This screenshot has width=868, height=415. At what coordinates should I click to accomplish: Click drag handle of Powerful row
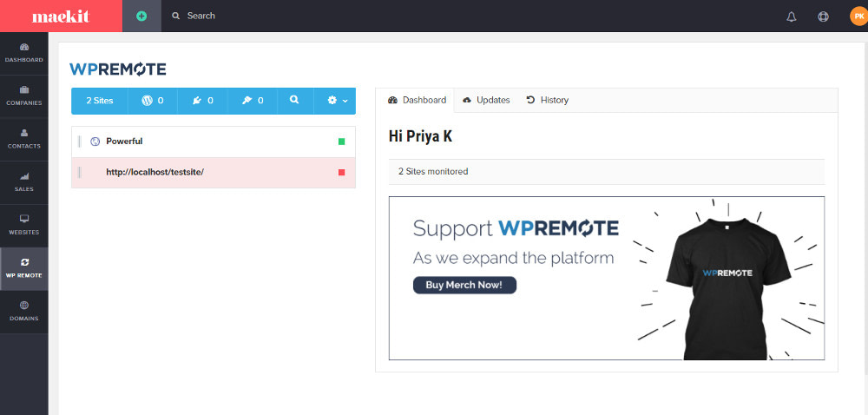point(80,142)
